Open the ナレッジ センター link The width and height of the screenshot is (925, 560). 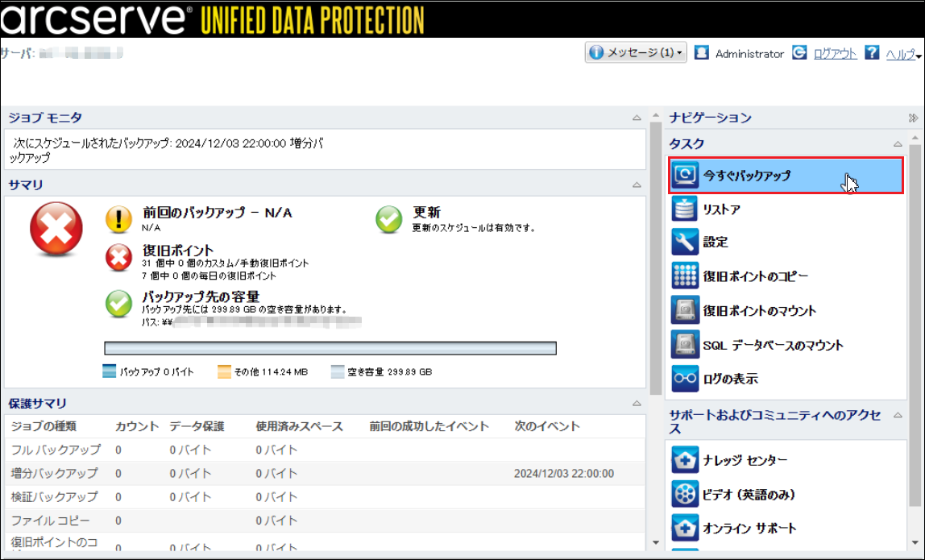(x=745, y=460)
